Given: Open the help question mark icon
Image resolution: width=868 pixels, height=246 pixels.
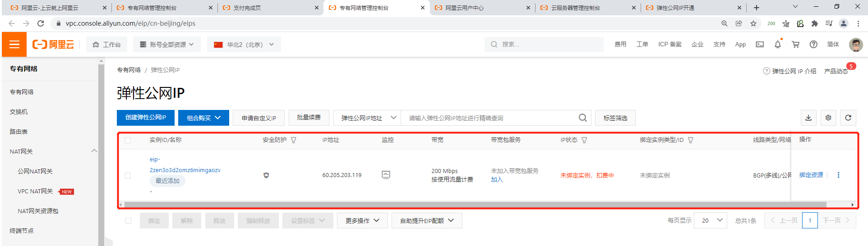Looking at the screenshot, I should 813,44.
